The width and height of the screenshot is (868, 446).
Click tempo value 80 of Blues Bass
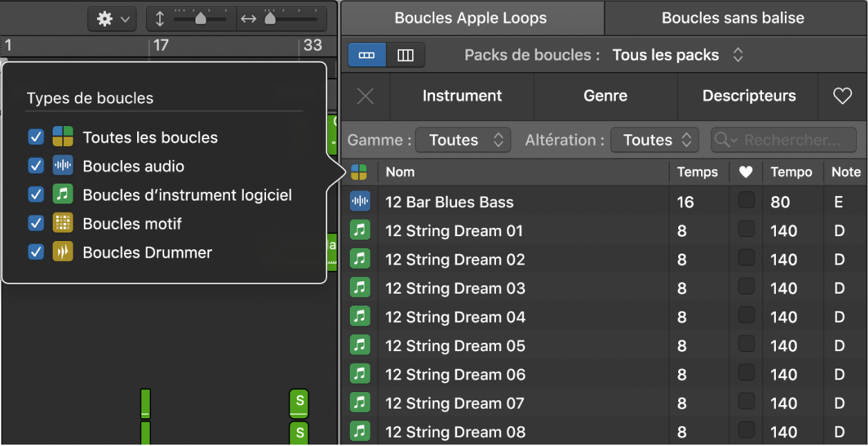[x=780, y=202]
